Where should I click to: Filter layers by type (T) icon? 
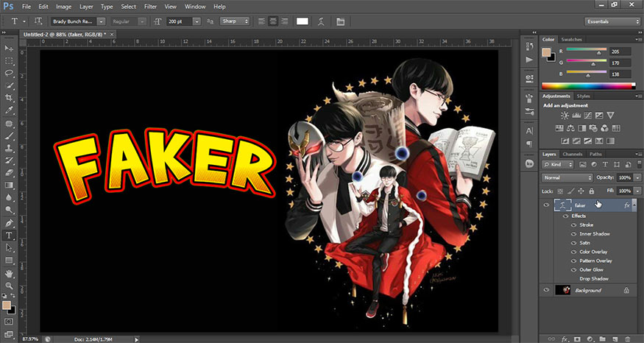(605, 164)
